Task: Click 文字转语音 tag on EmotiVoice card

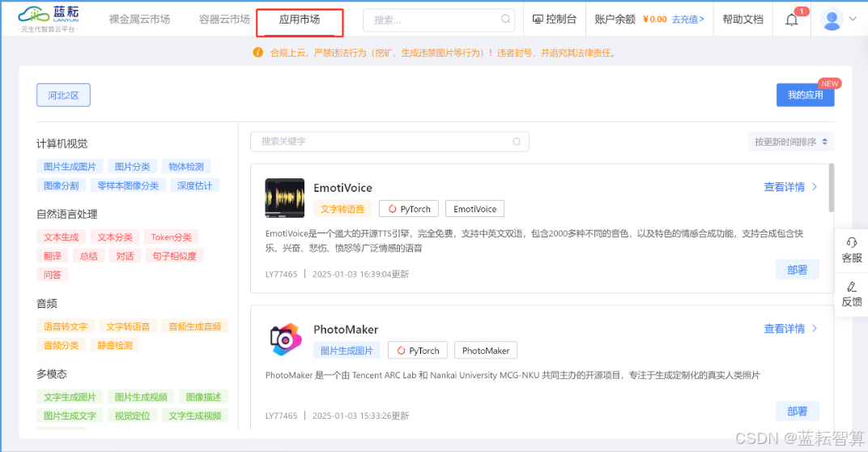Action: tap(343, 209)
